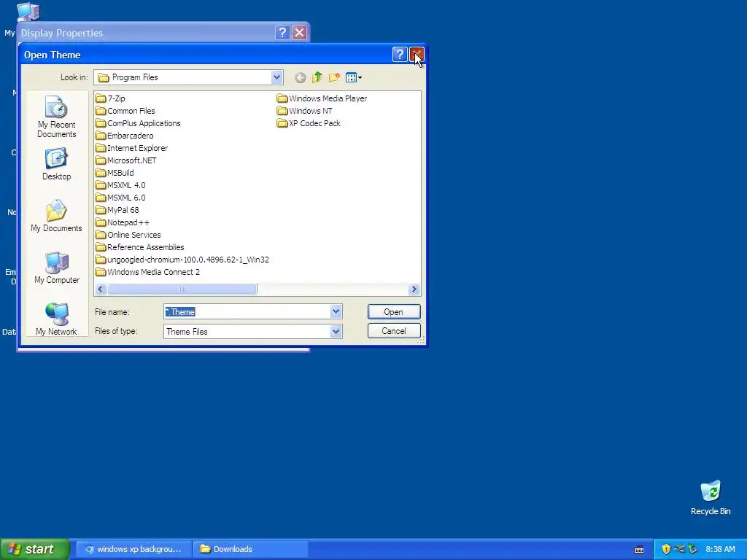Viewport: 747px width, 560px height.
Task: Select the XP Codec Pack folder
Action: pos(309,123)
